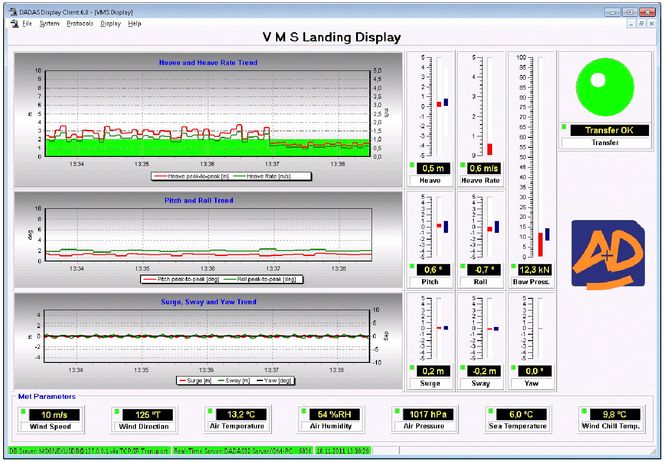Open the Display menu
Image resolution: width=664 pixels, height=462 pixels.
110,22
